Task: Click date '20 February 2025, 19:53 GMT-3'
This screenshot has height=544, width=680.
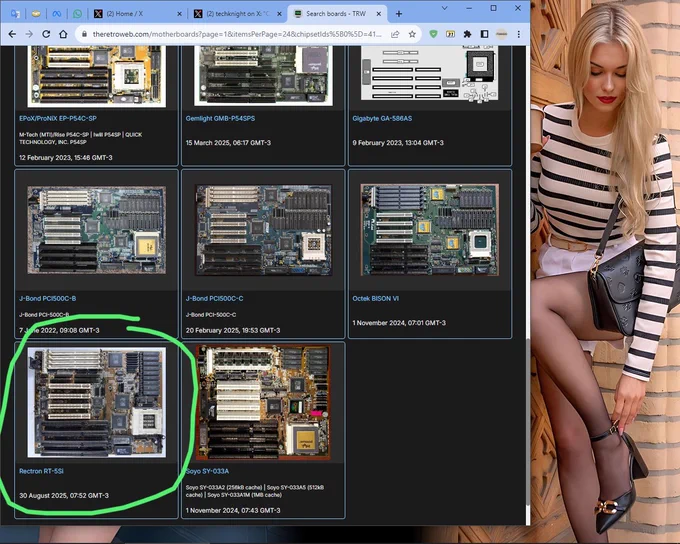Action: [x=233, y=330]
